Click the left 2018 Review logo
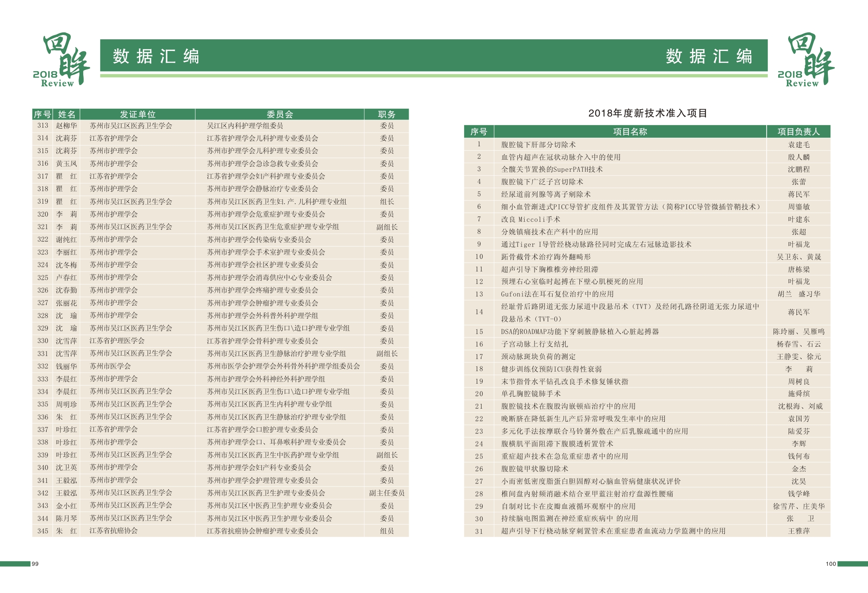This screenshot has height=593, width=868. click(x=61, y=60)
